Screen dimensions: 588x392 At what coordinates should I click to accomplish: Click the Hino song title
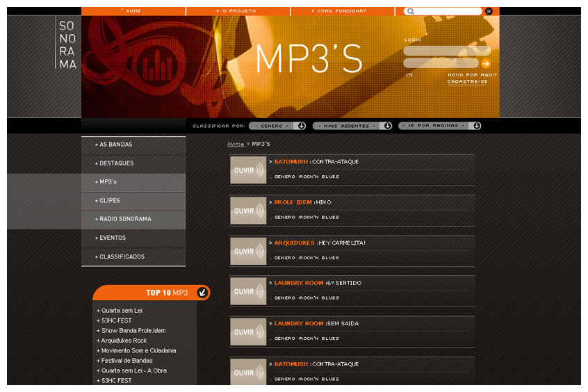point(324,202)
